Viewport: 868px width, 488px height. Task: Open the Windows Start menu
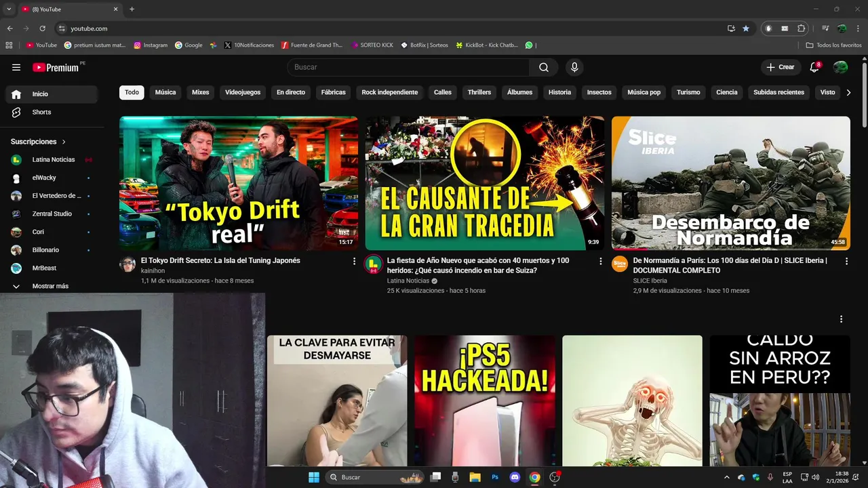coord(314,477)
